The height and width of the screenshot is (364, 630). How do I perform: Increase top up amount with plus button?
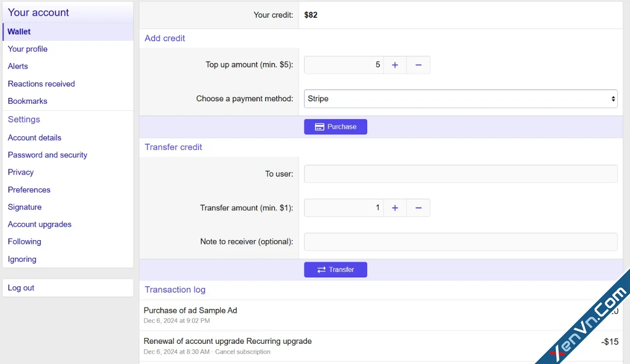pos(395,65)
